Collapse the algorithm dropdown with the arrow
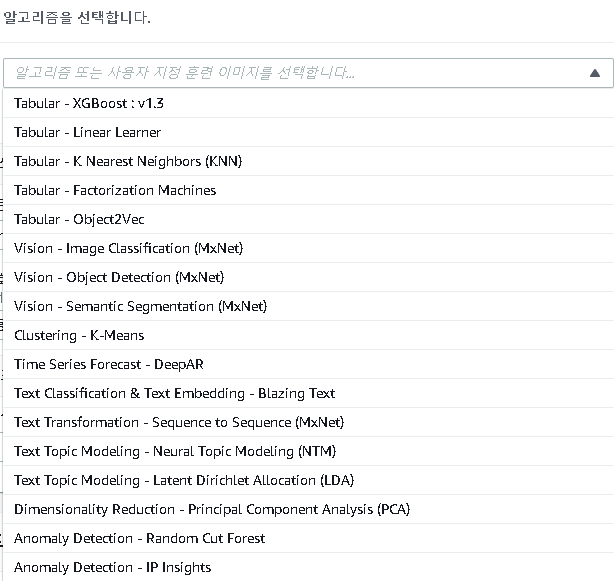The image size is (614, 581). (594, 73)
